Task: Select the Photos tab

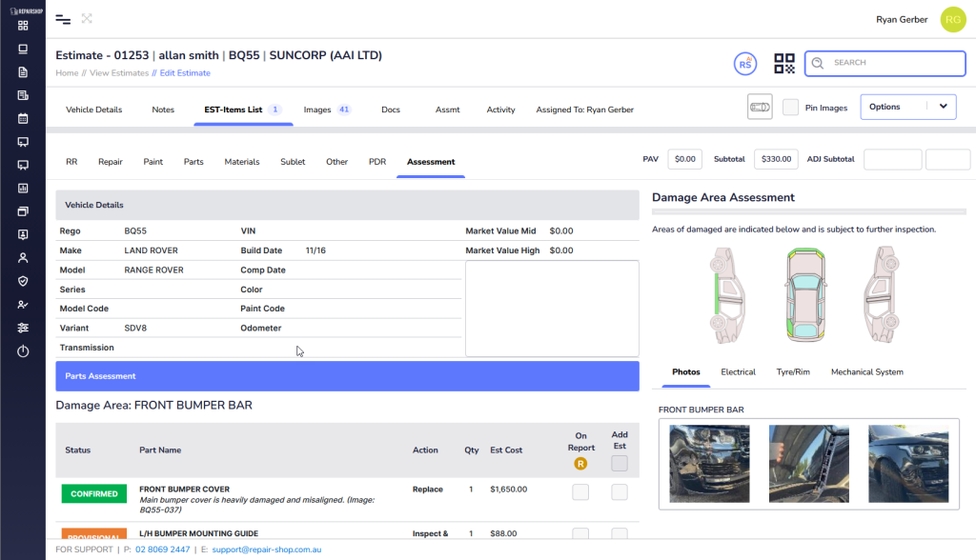Action: [x=686, y=372]
